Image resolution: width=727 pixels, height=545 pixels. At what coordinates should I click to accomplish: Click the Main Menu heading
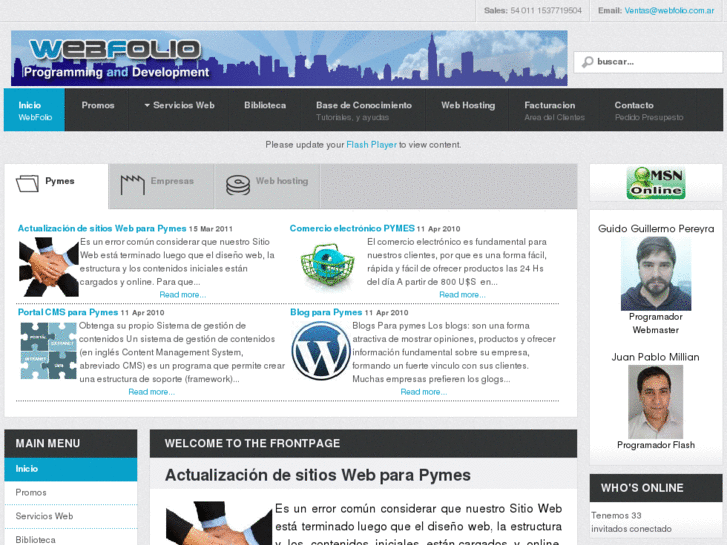[x=48, y=443]
